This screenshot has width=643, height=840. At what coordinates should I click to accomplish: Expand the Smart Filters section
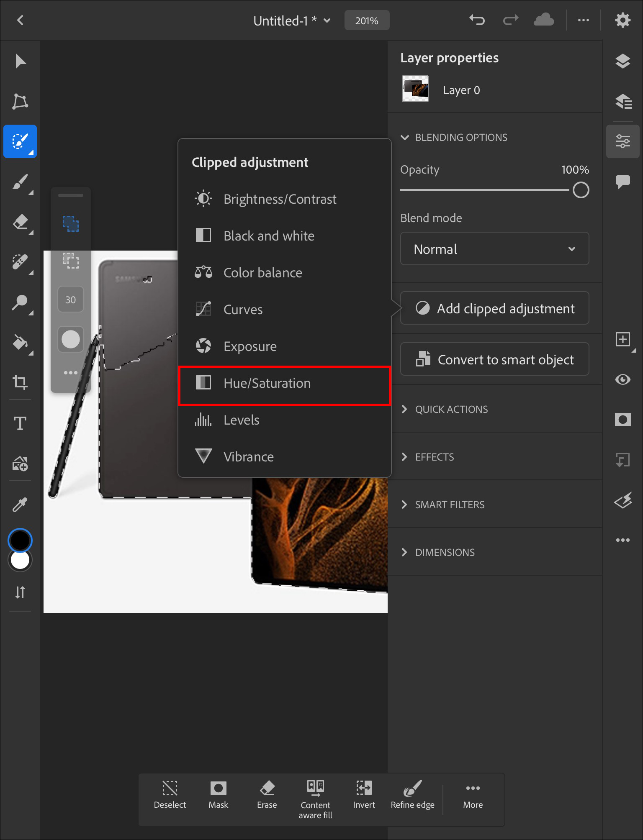tap(442, 505)
